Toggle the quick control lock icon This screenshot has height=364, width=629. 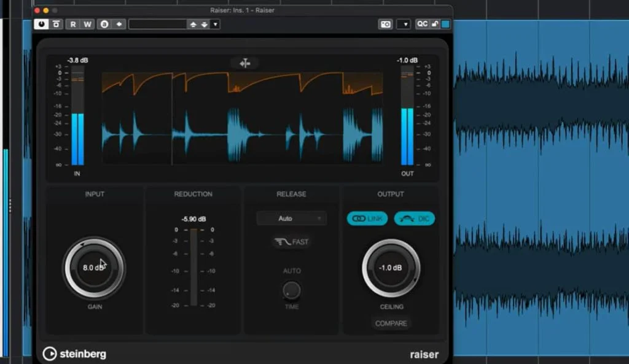[x=435, y=24]
